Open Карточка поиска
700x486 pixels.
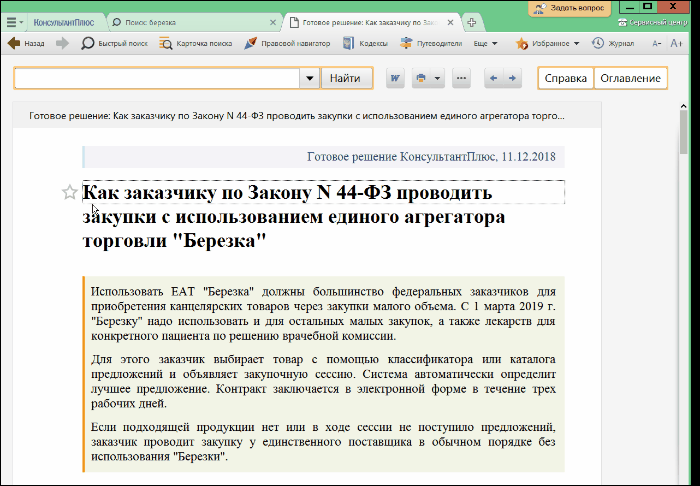(196, 43)
